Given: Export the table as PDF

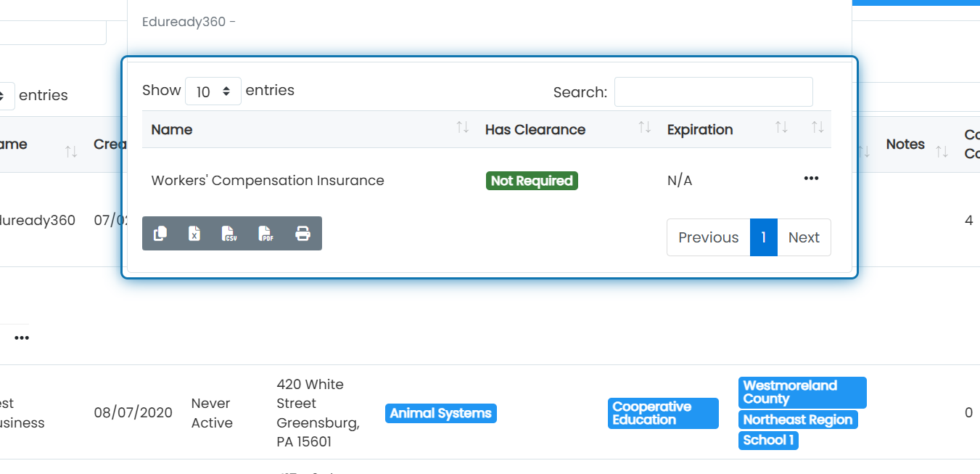Looking at the screenshot, I should coord(266,234).
